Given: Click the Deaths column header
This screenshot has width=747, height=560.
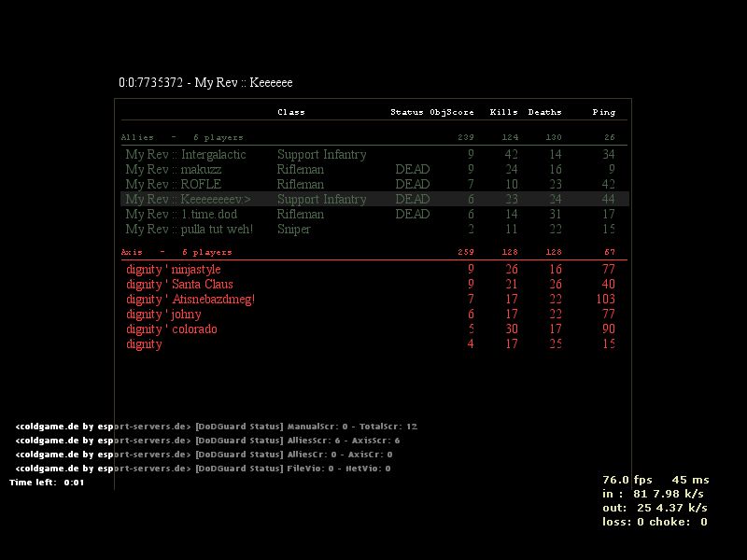Looking at the screenshot, I should (x=545, y=112).
